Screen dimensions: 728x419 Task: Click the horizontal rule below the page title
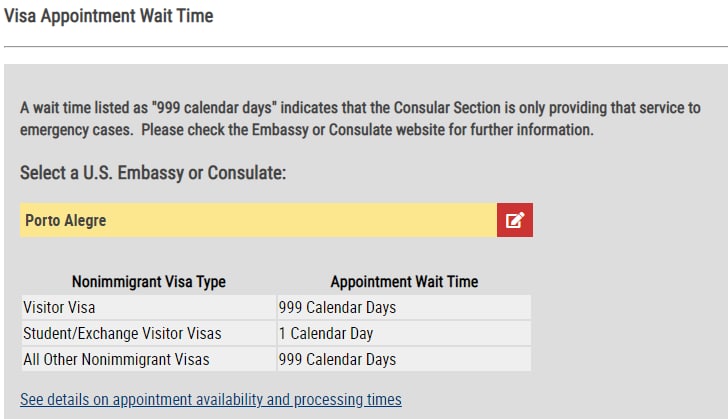point(366,46)
